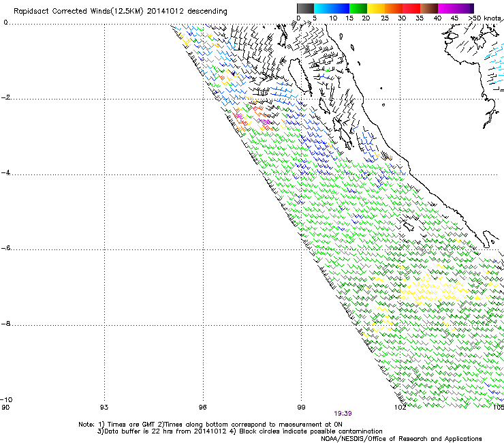Click the '99' longitude axis label
The height and width of the screenshot is (443, 504).
301,408
